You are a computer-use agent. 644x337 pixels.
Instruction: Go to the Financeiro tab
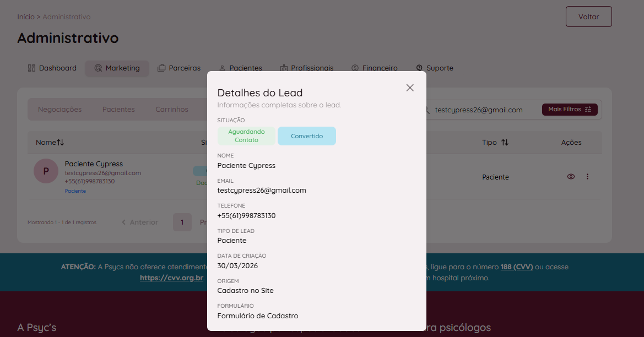click(x=375, y=68)
